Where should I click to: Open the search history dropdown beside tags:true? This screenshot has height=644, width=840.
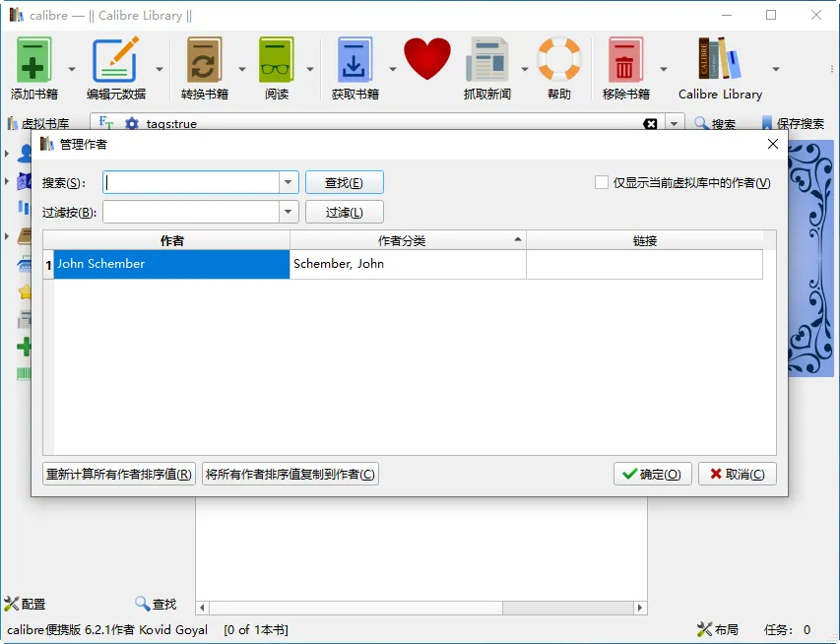pos(674,124)
